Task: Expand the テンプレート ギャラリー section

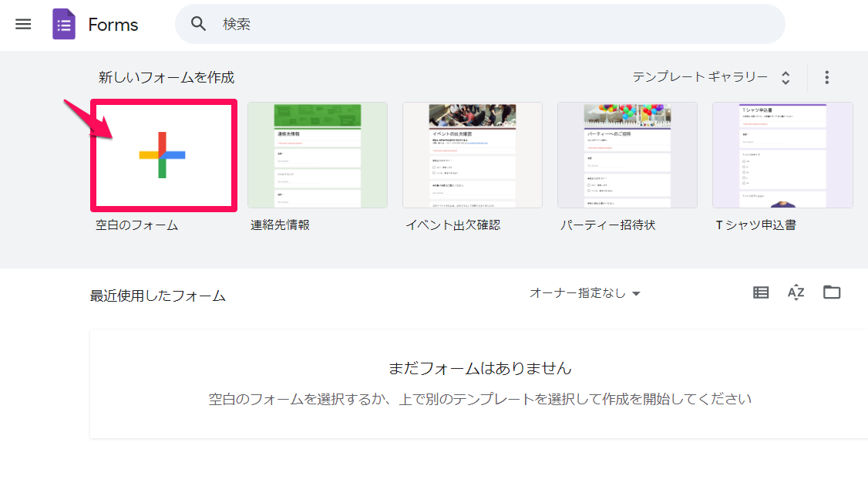Action: pyautogui.click(x=712, y=77)
